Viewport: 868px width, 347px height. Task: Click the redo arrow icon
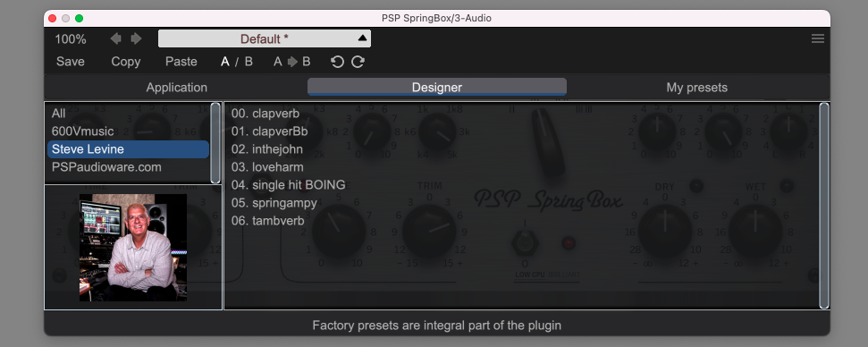coord(358,62)
